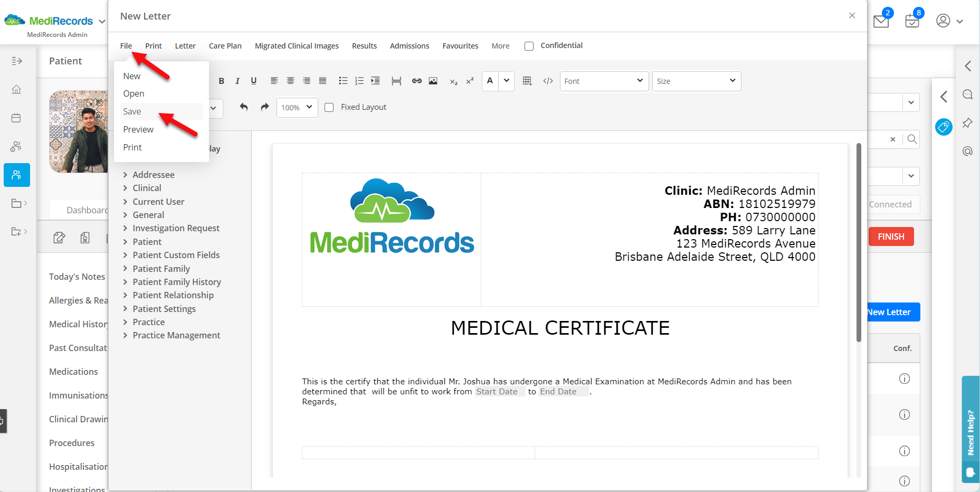Open text color dropdown arrow
The height and width of the screenshot is (492, 980).
tap(507, 81)
